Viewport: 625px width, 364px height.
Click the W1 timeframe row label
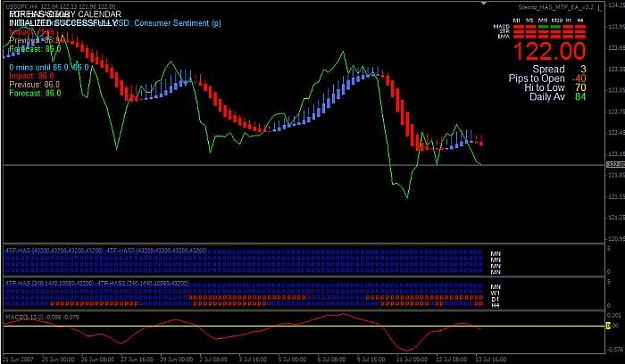(x=495, y=293)
